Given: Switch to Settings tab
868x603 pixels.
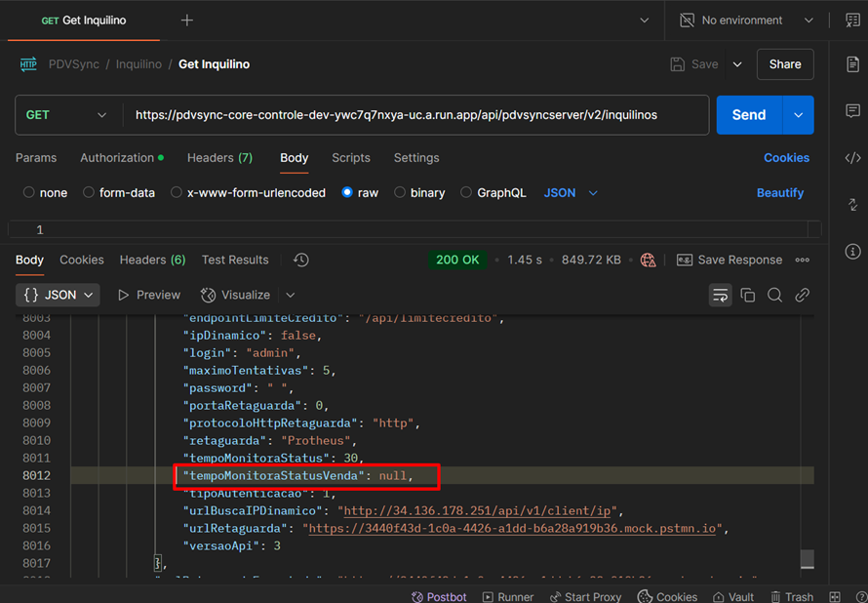Looking at the screenshot, I should [x=416, y=158].
